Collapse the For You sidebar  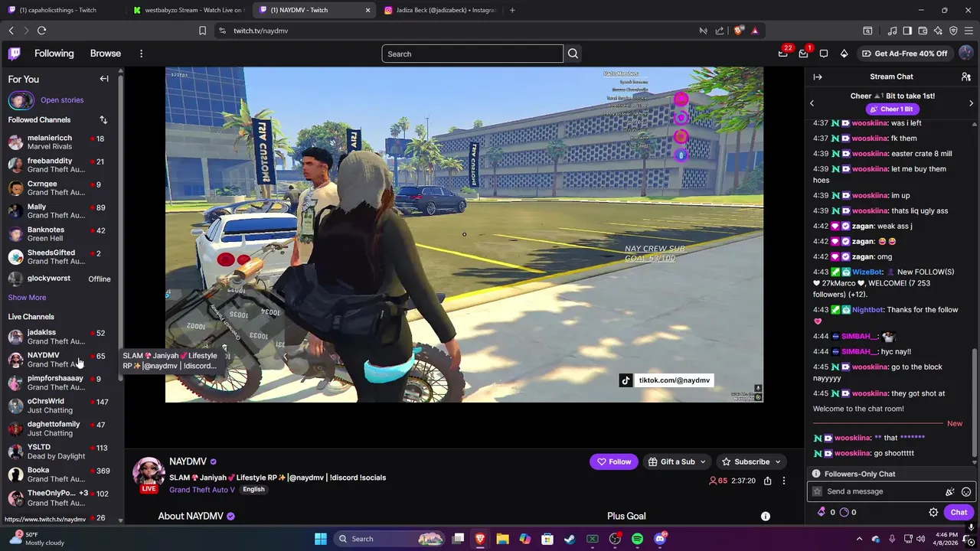104,79
